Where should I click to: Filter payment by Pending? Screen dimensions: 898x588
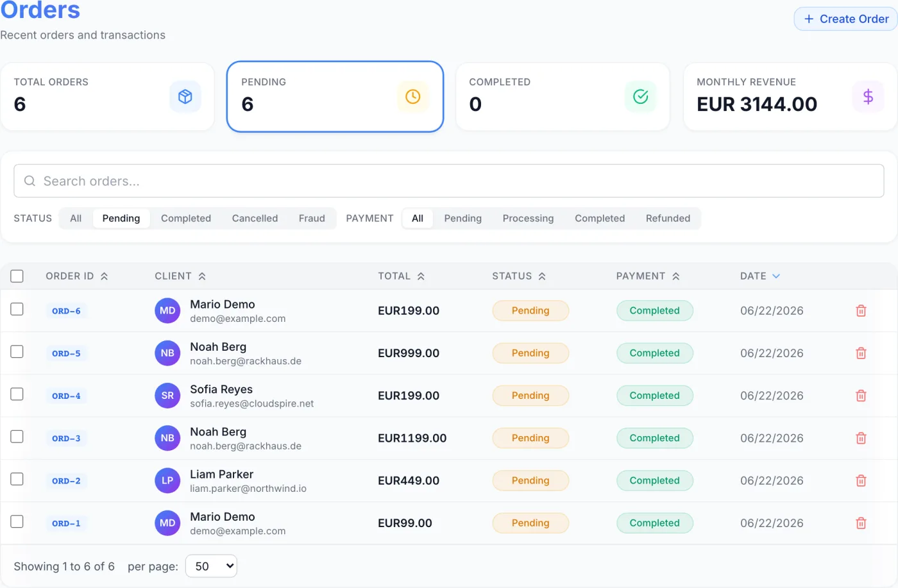[x=463, y=219]
